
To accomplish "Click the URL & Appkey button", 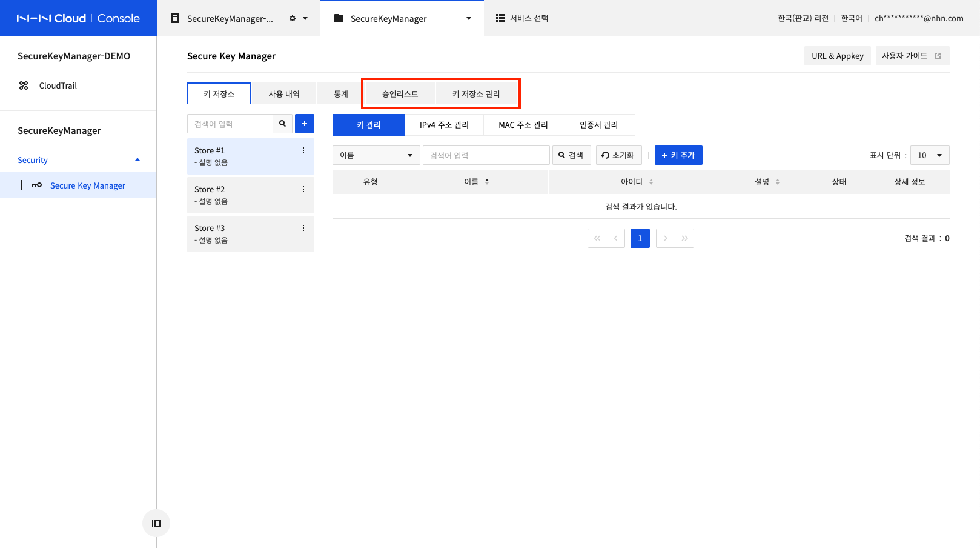I will (838, 56).
